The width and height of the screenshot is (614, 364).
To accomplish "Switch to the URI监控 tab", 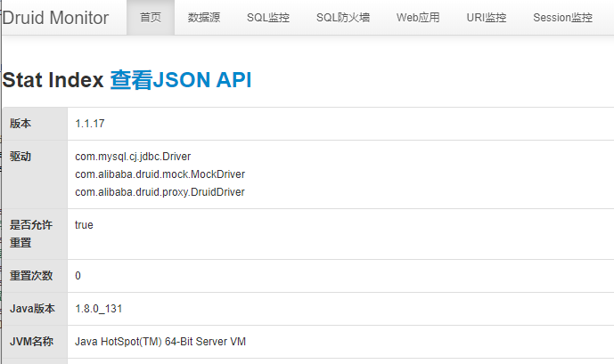I will [487, 18].
